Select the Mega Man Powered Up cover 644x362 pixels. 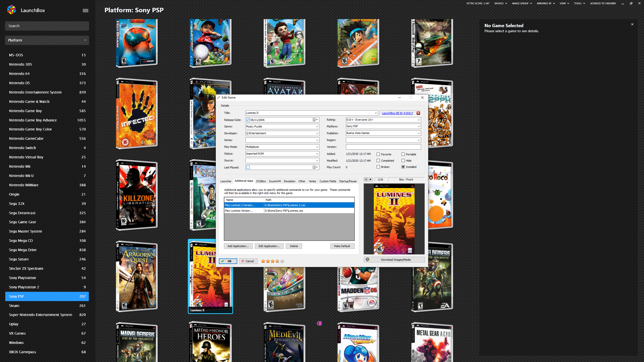pos(358,342)
